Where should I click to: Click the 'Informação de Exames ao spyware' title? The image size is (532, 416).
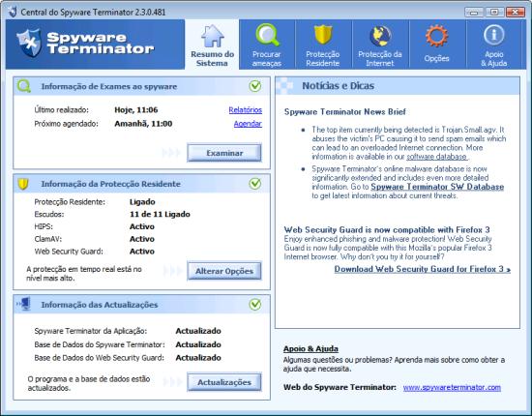[x=109, y=86]
